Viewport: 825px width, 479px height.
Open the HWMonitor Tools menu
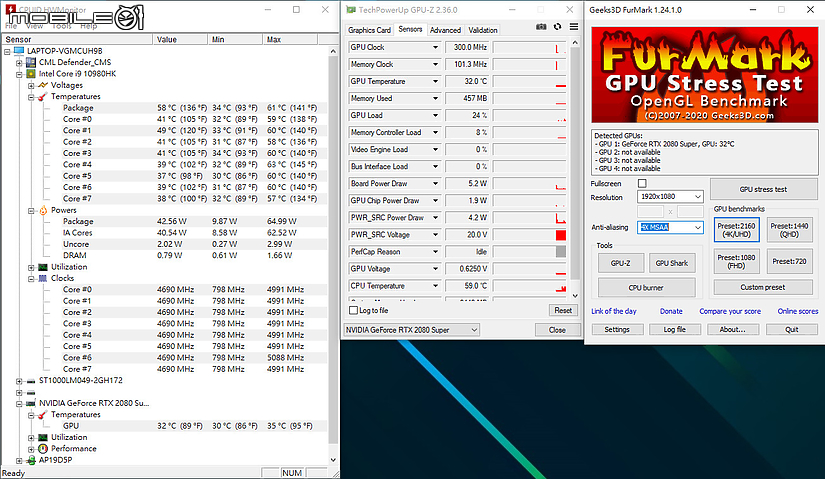click(x=62, y=26)
